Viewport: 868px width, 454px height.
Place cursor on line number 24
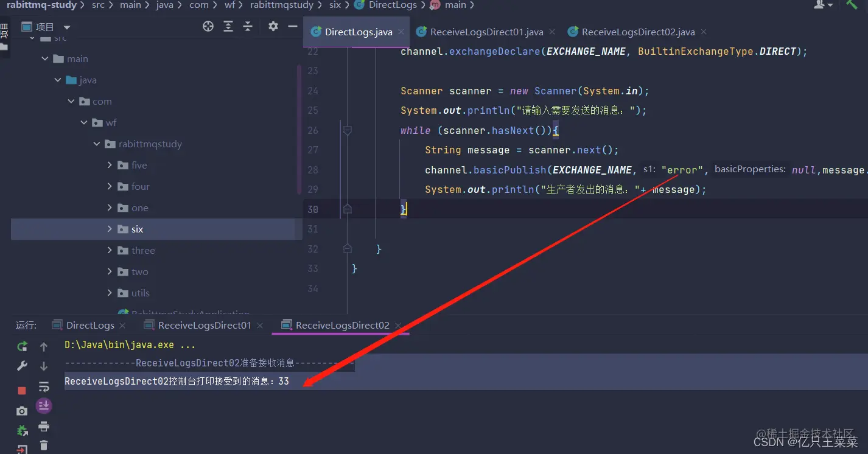coord(312,91)
